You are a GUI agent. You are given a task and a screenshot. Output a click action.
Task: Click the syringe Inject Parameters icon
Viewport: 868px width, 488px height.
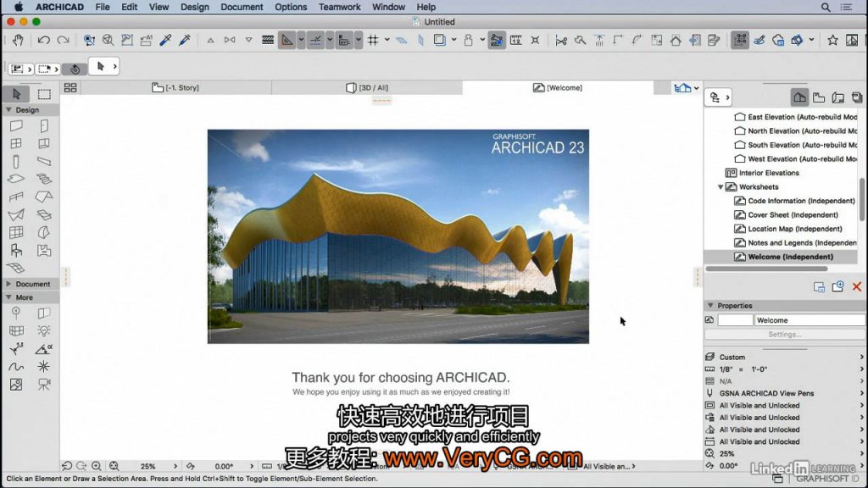coord(185,40)
